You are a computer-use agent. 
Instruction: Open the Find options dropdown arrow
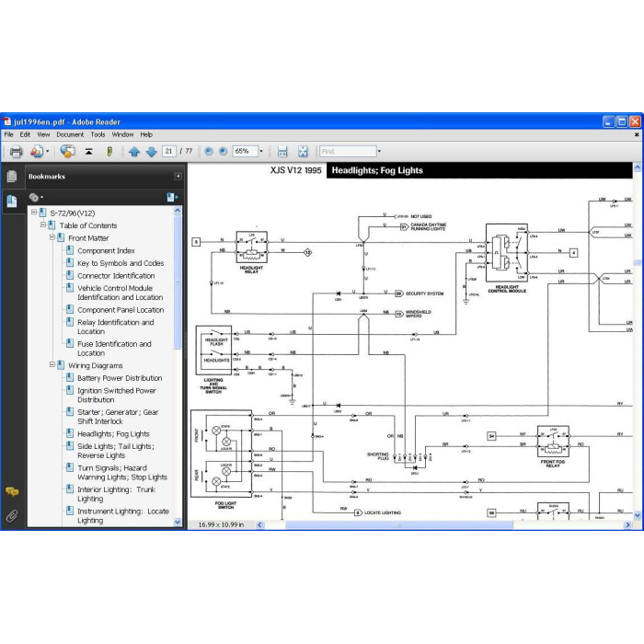coord(379,151)
